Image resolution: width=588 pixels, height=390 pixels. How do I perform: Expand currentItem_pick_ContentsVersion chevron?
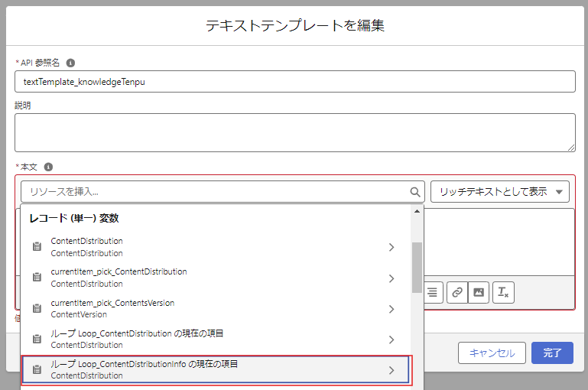(x=391, y=309)
